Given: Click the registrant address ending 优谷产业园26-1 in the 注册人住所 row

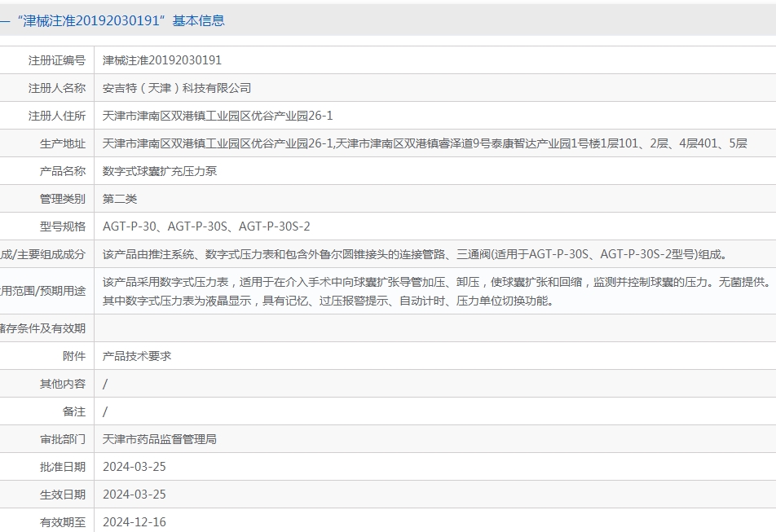Looking at the screenshot, I should coord(218,116).
